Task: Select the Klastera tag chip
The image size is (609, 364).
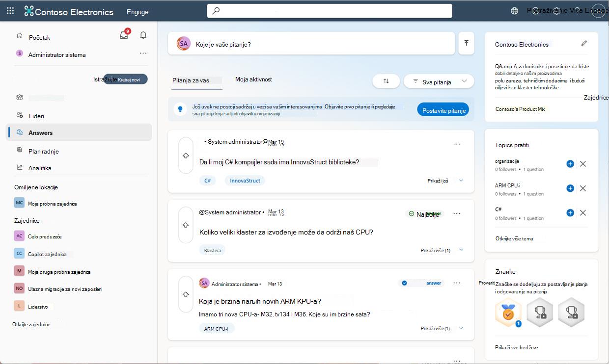Action: pyautogui.click(x=212, y=250)
